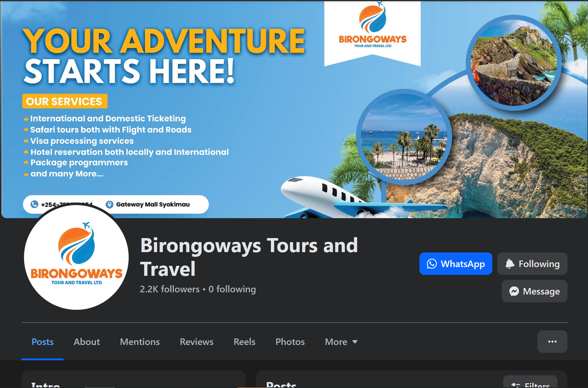Click the bell icon on Following button

[x=510, y=264]
